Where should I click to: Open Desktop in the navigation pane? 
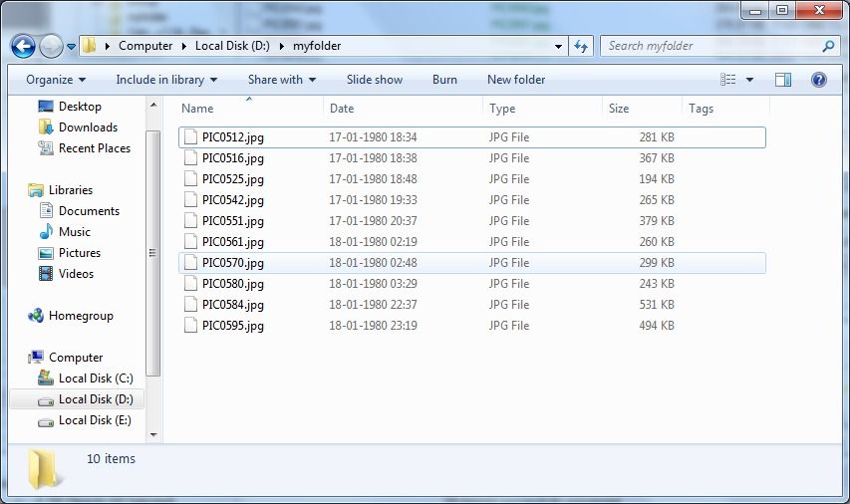coord(70,107)
